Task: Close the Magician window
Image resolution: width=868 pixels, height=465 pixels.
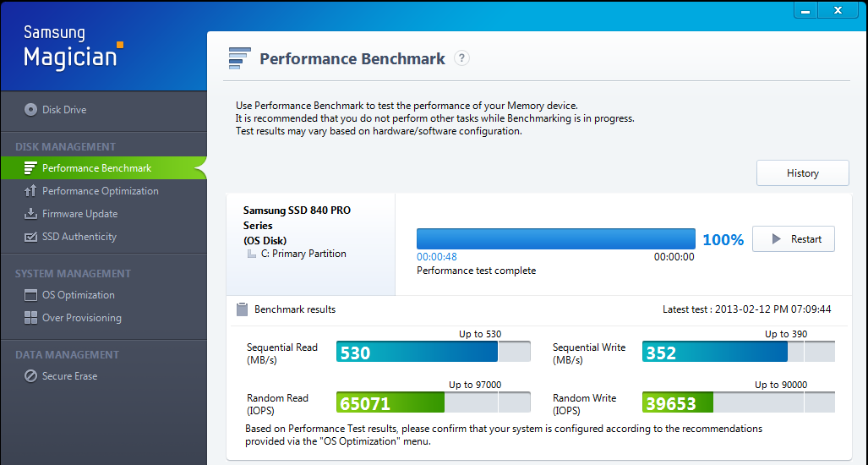Action: point(838,10)
